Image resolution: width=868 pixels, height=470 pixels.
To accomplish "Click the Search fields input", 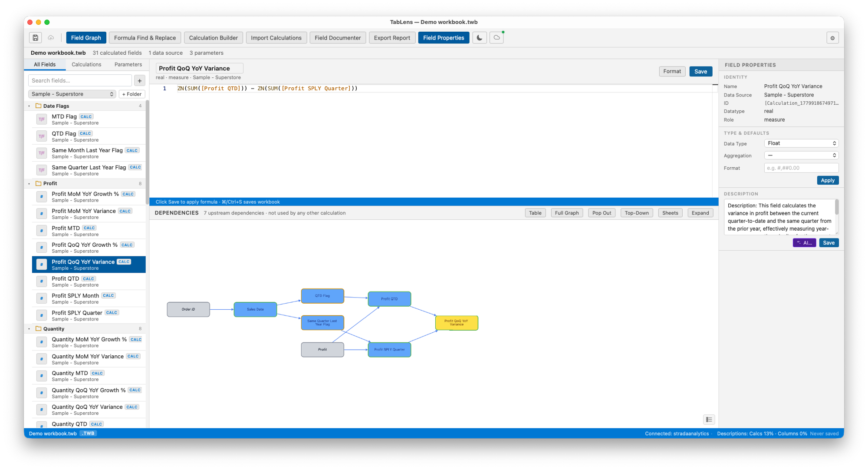I will (80, 80).
